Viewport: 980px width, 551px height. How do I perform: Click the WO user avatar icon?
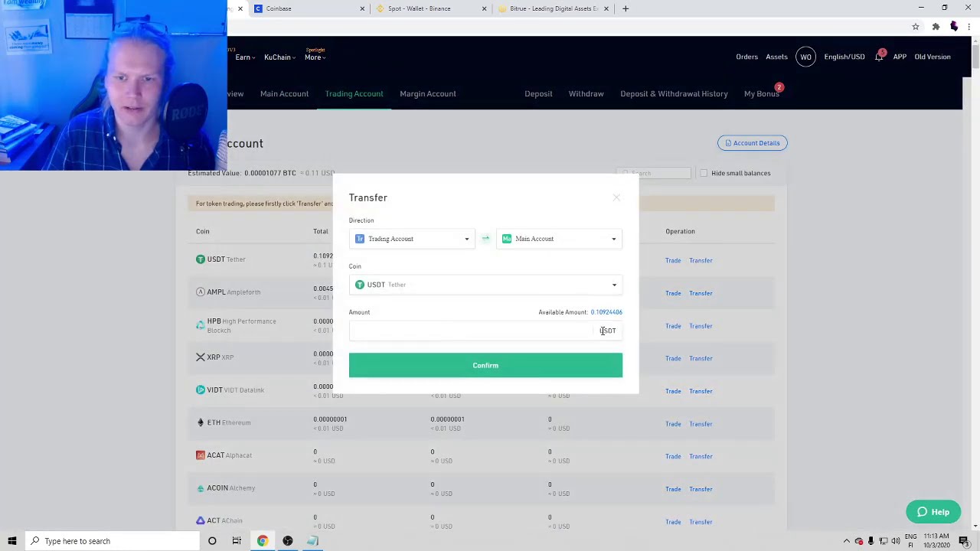(805, 57)
